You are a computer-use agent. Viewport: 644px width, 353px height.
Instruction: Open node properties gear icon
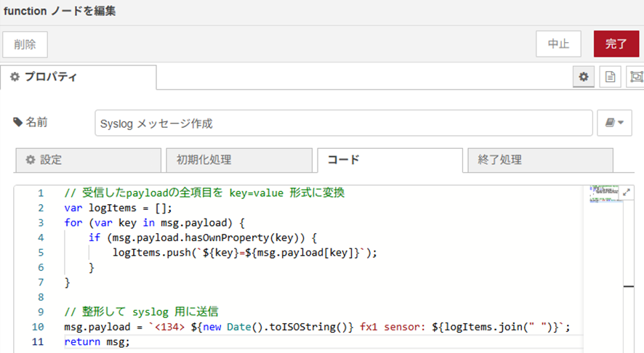(584, 77)
